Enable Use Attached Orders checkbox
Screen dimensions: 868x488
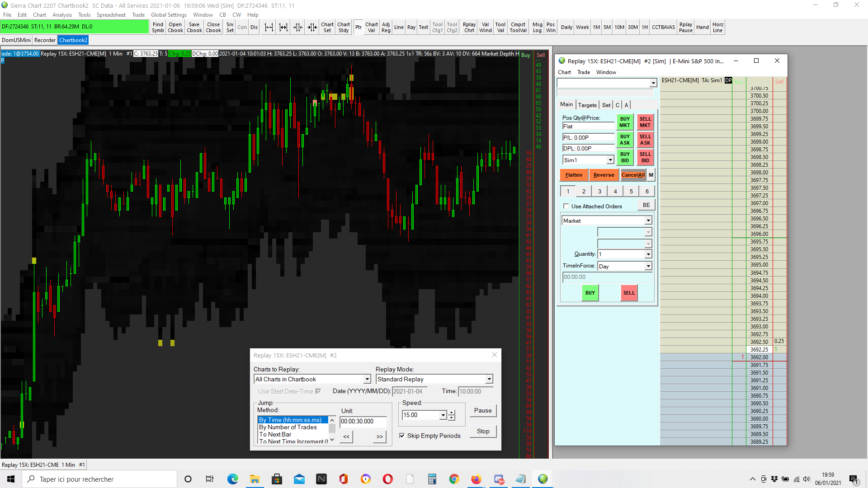[x=566, y=206]
